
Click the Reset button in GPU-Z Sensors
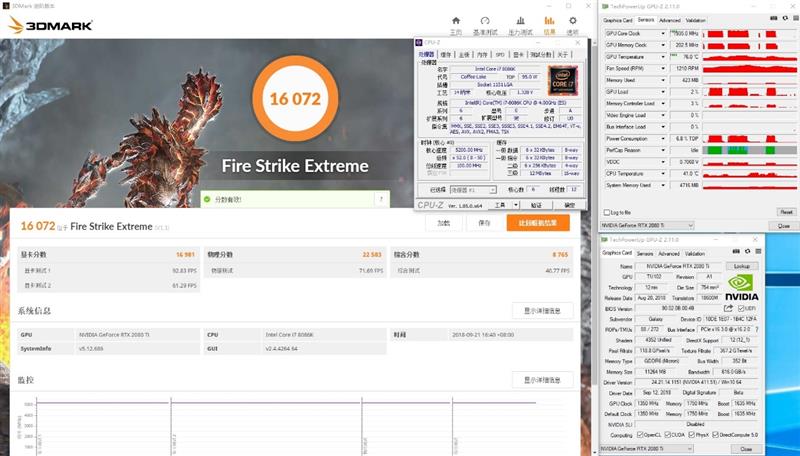786,212
